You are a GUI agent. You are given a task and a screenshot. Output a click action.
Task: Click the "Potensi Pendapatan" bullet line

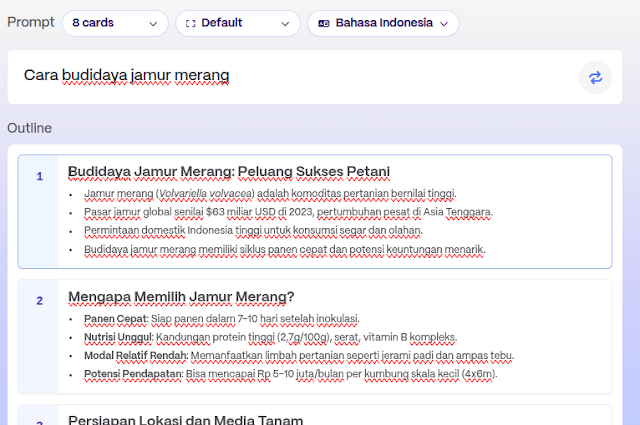pos(291,374)
